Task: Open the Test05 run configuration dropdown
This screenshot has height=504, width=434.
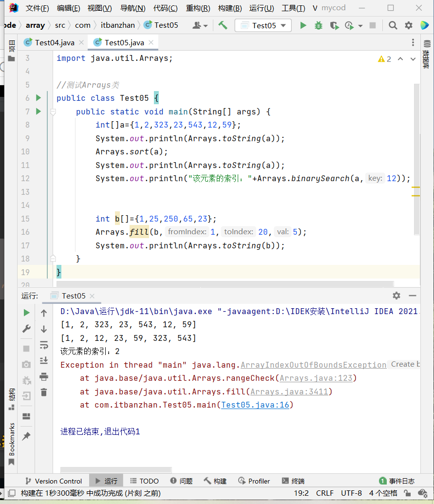Action: 264,25
